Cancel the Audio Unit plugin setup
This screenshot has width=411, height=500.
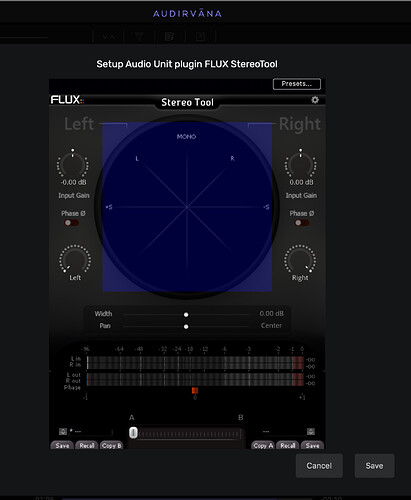[319, 466]
